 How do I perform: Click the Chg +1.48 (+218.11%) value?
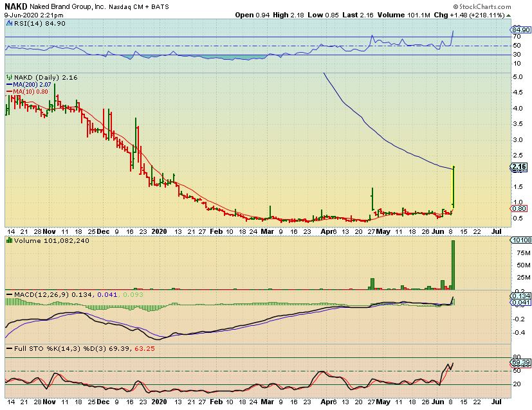click(469, 15)
